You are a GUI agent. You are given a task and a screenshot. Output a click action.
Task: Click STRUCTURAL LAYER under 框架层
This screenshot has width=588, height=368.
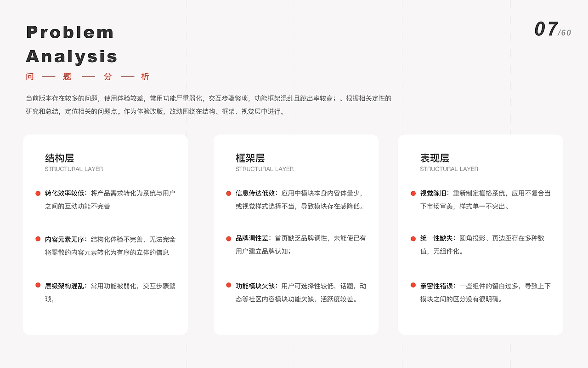[265, 169]
